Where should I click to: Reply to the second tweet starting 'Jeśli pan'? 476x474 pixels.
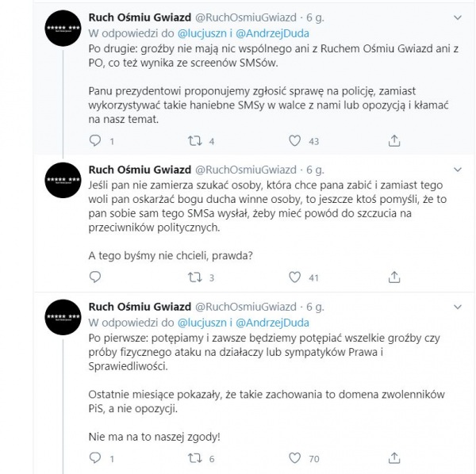click(95, 277)
